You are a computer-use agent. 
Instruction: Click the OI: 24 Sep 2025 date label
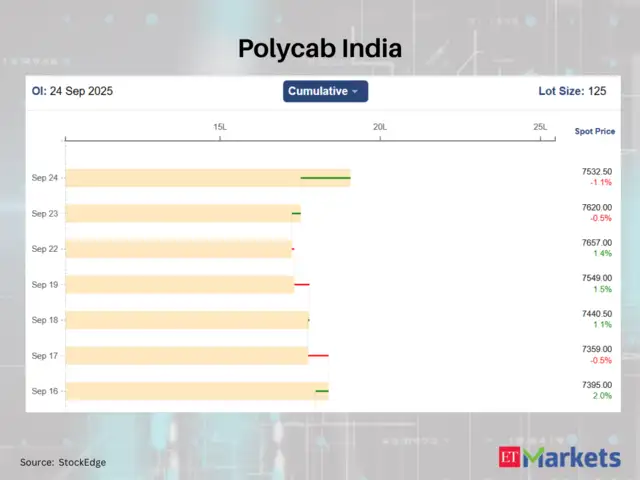pos(73,91)
